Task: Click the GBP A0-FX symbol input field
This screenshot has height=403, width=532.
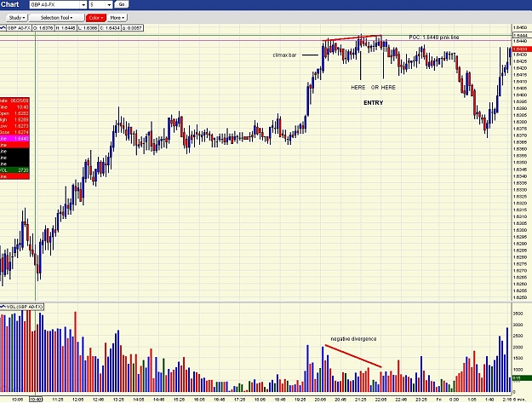Action: tap(55, 5)
